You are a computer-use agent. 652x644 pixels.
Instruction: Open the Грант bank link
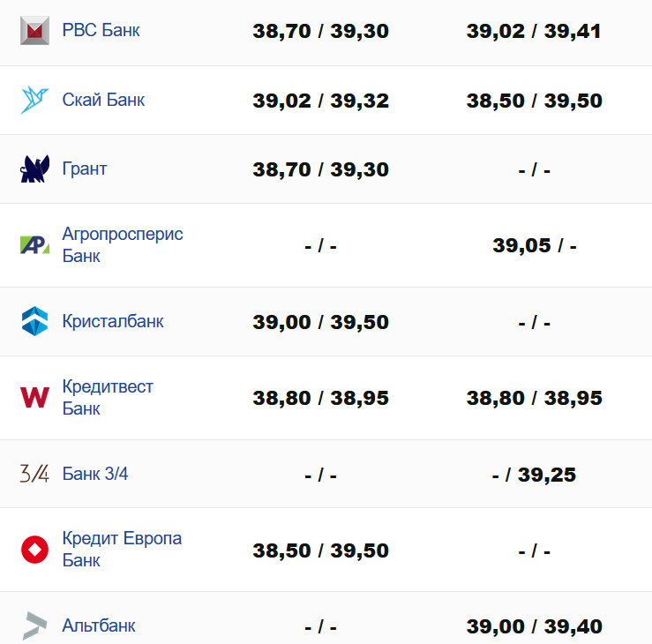point(85,168)
